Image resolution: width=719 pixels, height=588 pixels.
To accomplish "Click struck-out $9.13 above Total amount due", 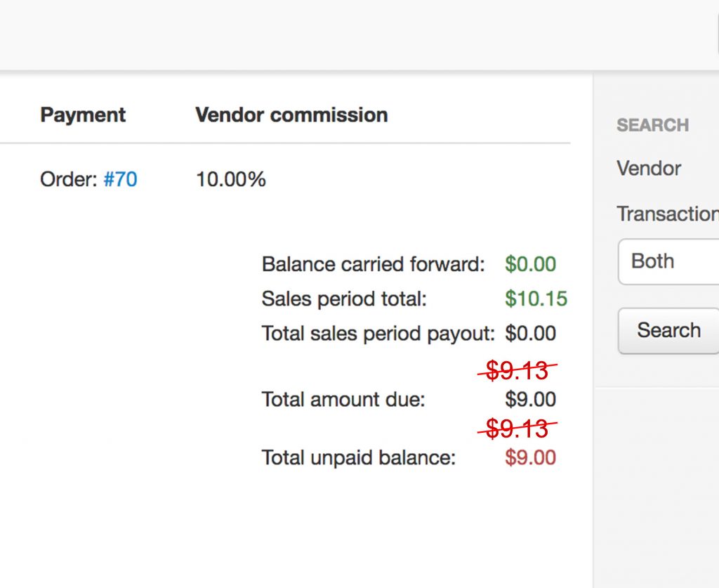I will tap(517, 370).
